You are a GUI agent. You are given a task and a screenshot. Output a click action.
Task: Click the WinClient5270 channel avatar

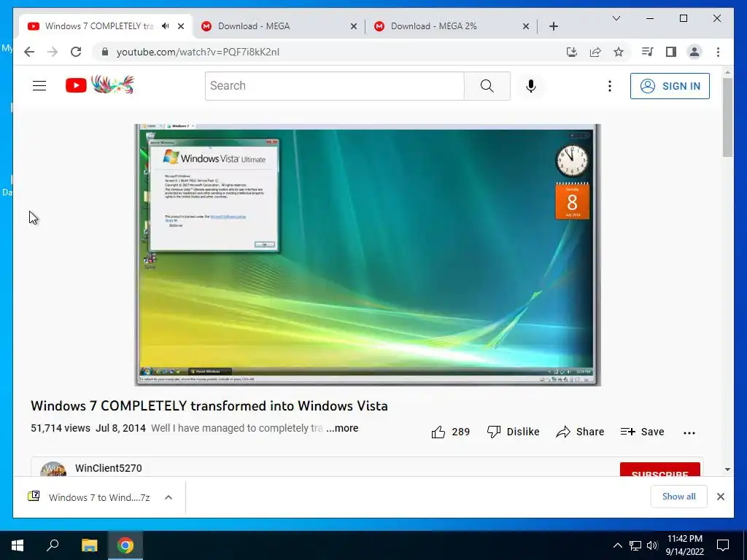pos(53,469)
